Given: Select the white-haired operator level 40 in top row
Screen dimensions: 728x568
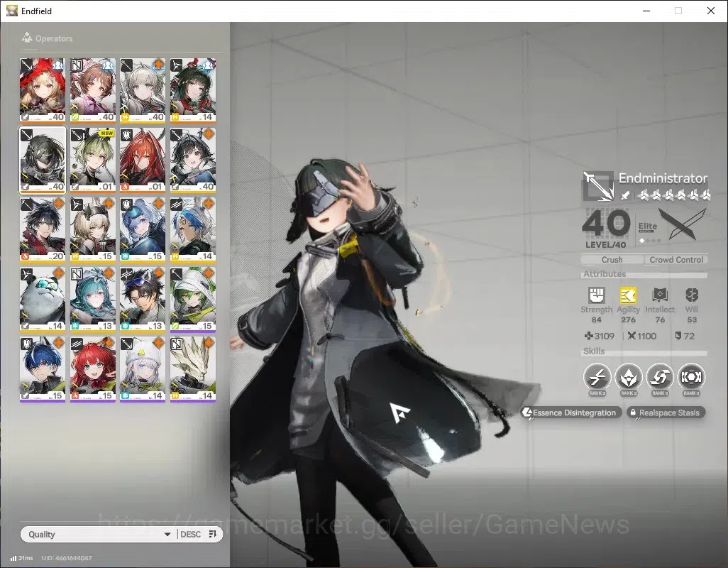Looking at the screenshot, I should point(143,91).
